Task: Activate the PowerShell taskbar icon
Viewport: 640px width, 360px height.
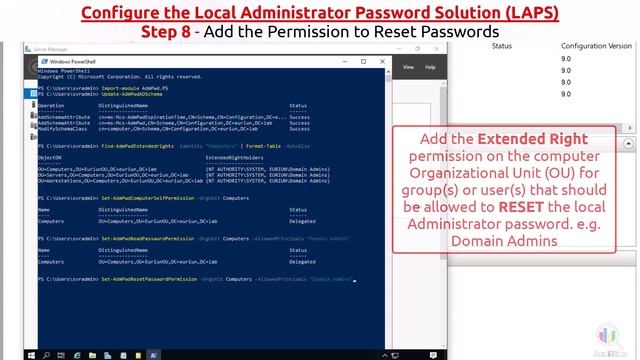Action: pos(153,356)
